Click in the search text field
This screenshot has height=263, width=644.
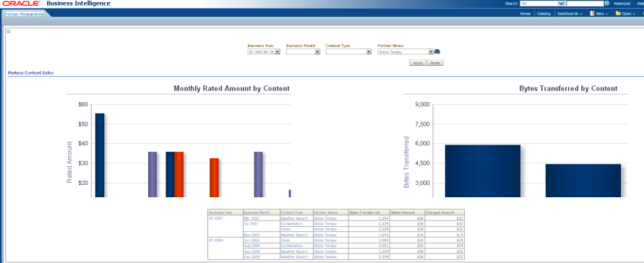[x=585, y=4]
